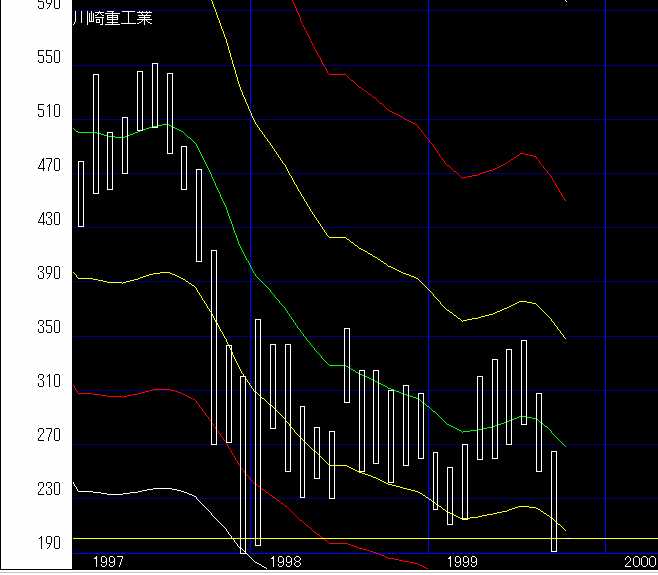Click the 310 price axis label
This screenshot has height=575, width=658.
click(48, 382)
